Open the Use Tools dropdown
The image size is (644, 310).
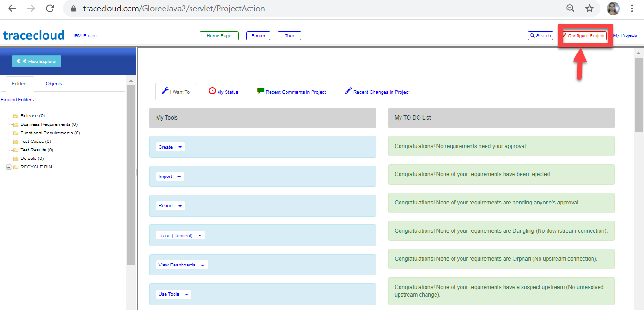[x=174, y=294]
